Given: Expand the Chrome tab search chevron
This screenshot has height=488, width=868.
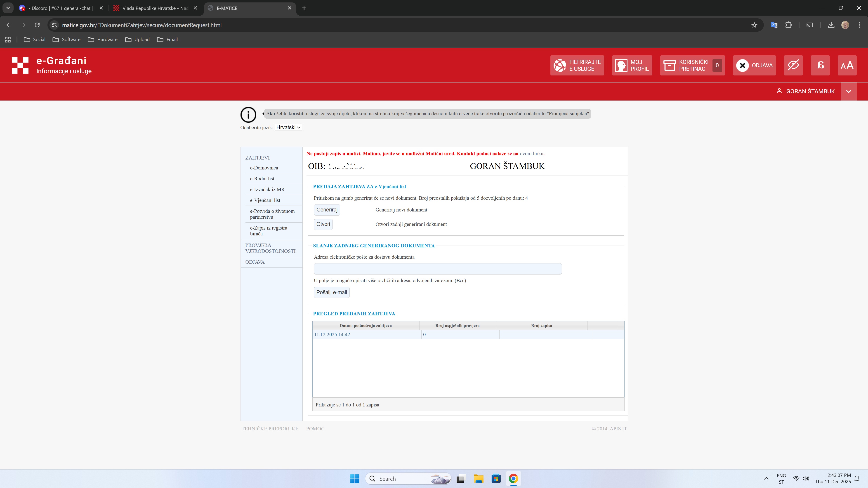Looking at the screenshot, I should [x=8, y=8].
